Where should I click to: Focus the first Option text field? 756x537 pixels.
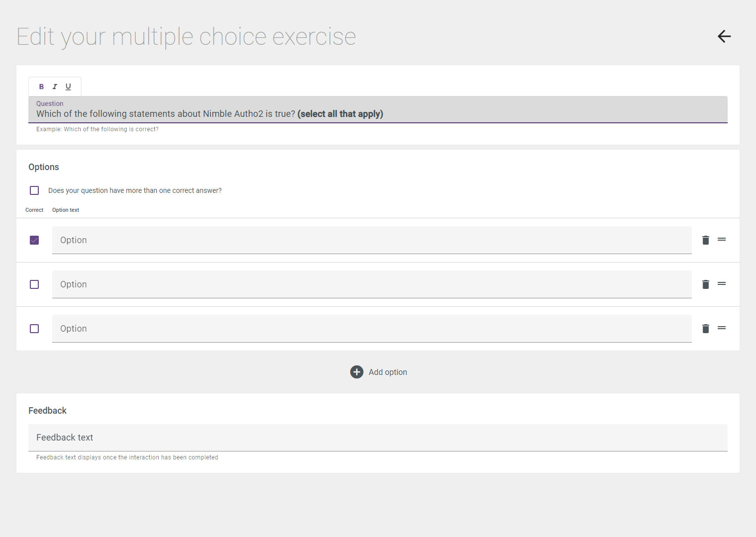(x=372, y=240)
